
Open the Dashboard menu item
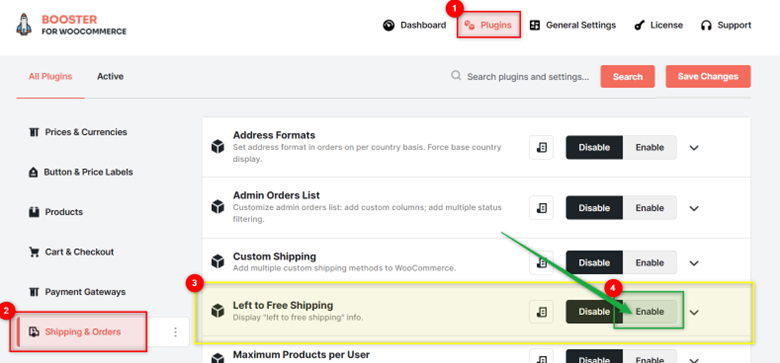pos(414,25)
